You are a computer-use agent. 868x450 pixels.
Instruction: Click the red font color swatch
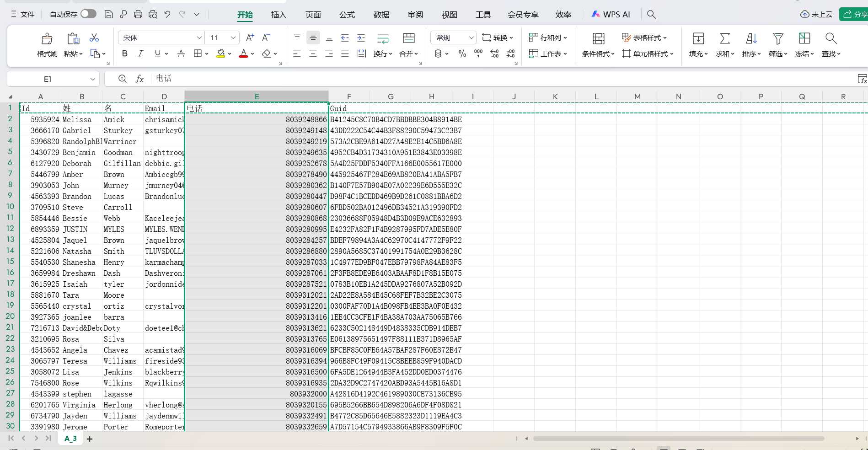(x=243, y=54)
